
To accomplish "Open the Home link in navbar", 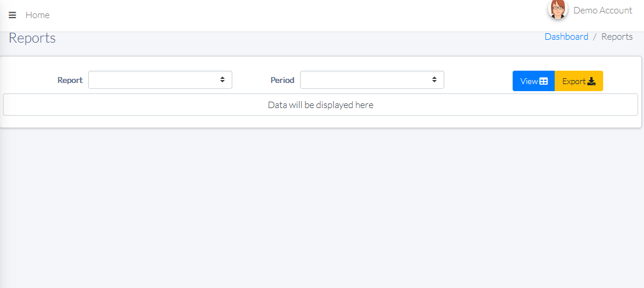I will click(x=37, y=15).
